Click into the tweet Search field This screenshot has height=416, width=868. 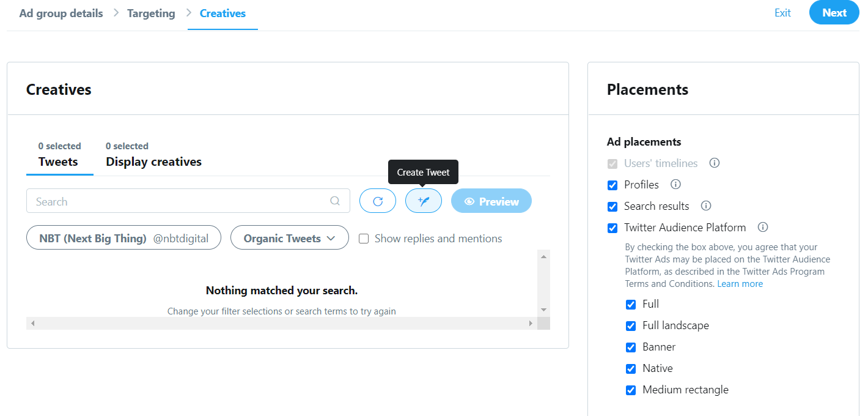pyautogui.click(x=188, y=201)
